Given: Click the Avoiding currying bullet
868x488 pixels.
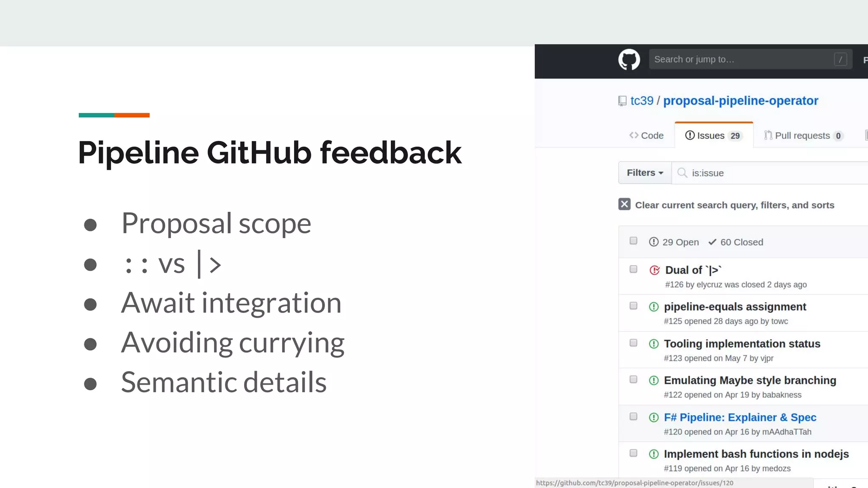Looking at the screenshot, I should tap(233, 343).
